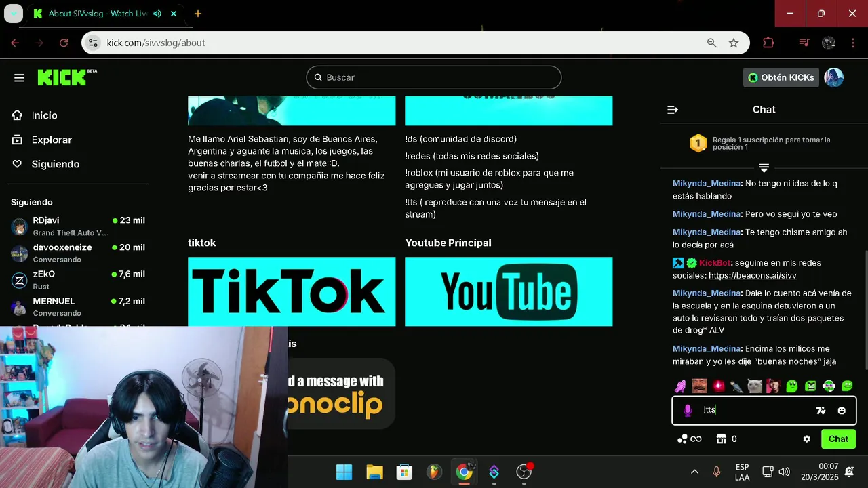Click the profile avatar in Kick header
Viewport: 868px width, 488px height.
coord(833,77)
